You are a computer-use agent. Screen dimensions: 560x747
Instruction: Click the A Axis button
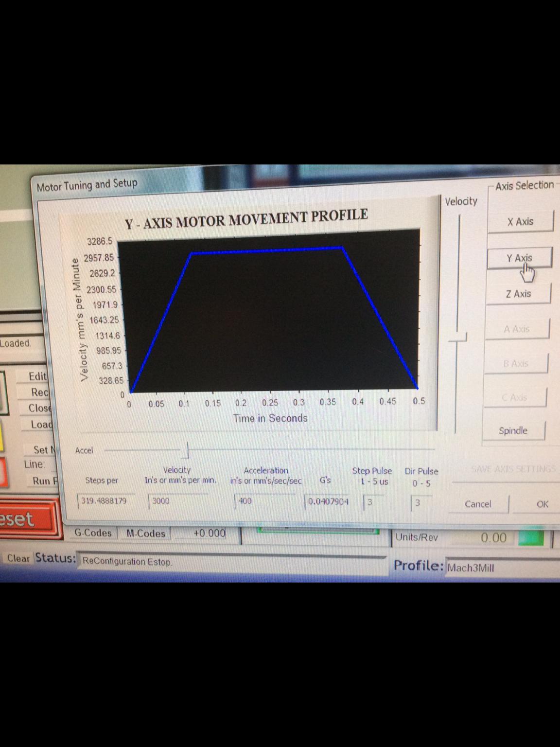click(x=516, y=329)
